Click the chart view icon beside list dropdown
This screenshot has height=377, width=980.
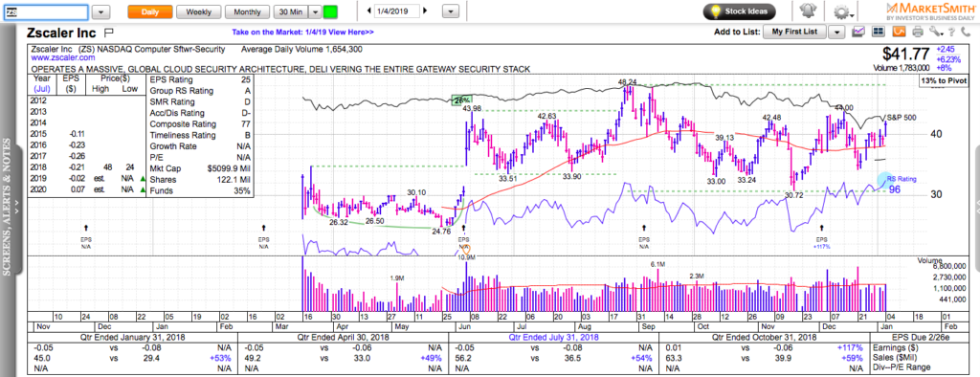click(x=858, y=32)
